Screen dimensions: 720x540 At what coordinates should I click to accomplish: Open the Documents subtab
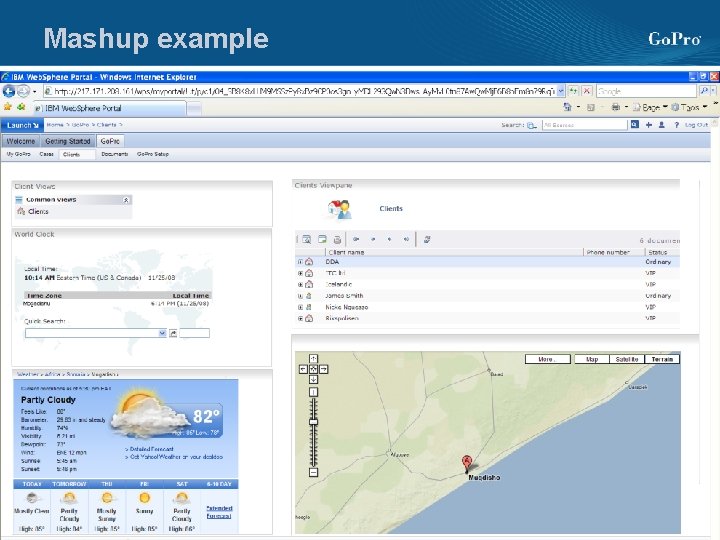115,154
